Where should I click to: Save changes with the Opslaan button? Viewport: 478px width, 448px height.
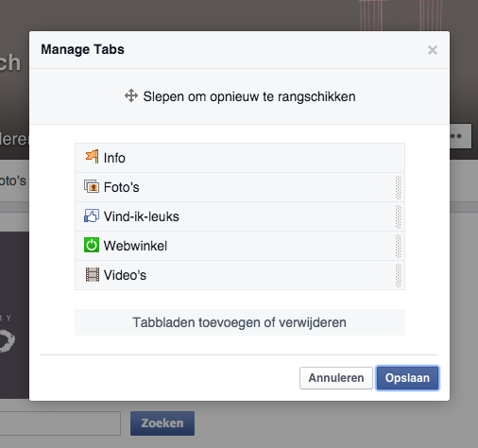point(407,378)
